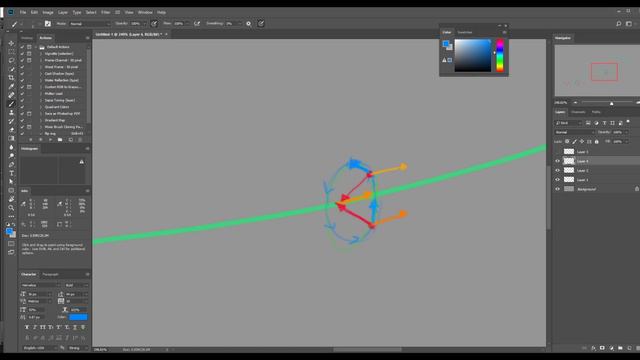Lock image pixels brush icon
The height and width of the screenshot is (360, 640).
coord(574,142)
